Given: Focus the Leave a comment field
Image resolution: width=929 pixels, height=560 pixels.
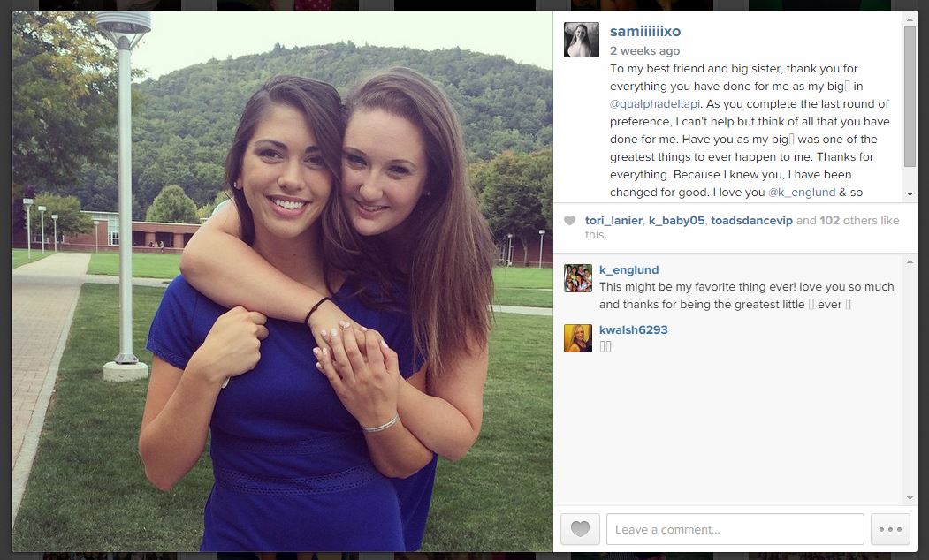Looking at the screenshot, I should 735,528.
